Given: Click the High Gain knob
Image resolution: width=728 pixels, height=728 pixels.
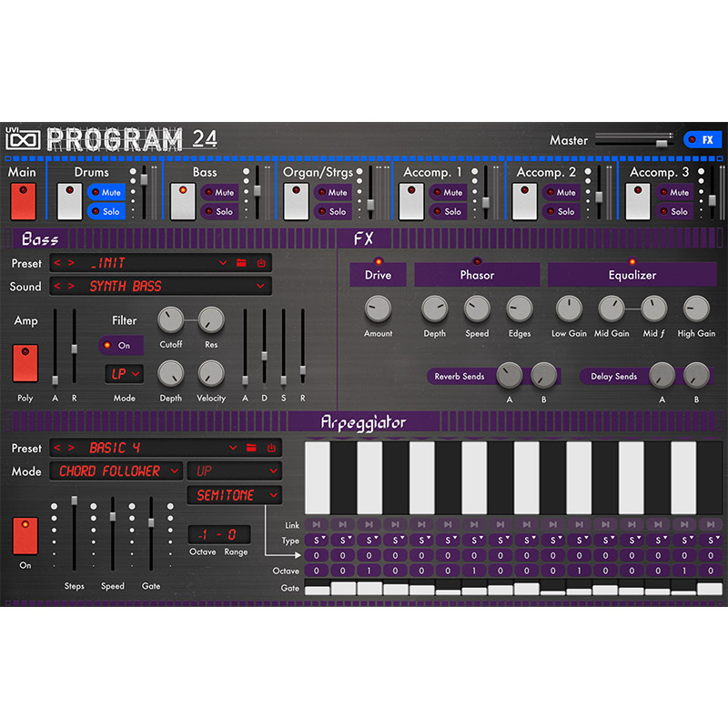Looking at the screenshot, I should coord(696,308).
